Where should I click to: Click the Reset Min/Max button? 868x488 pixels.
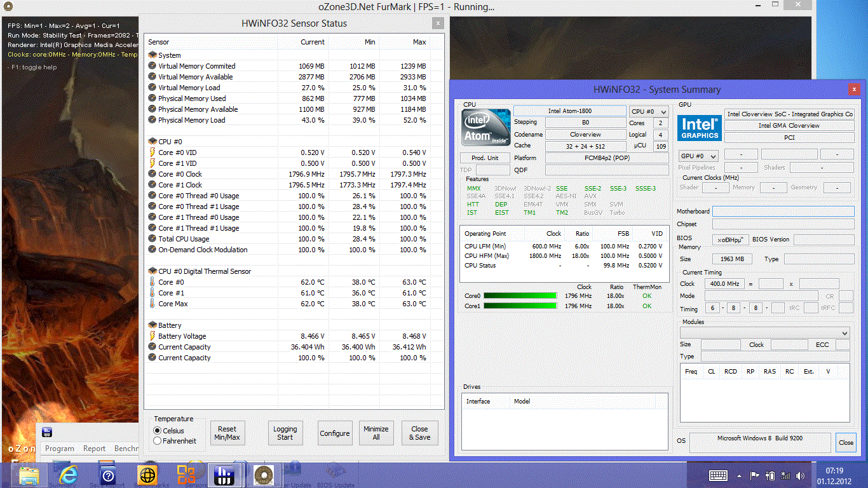227,433
